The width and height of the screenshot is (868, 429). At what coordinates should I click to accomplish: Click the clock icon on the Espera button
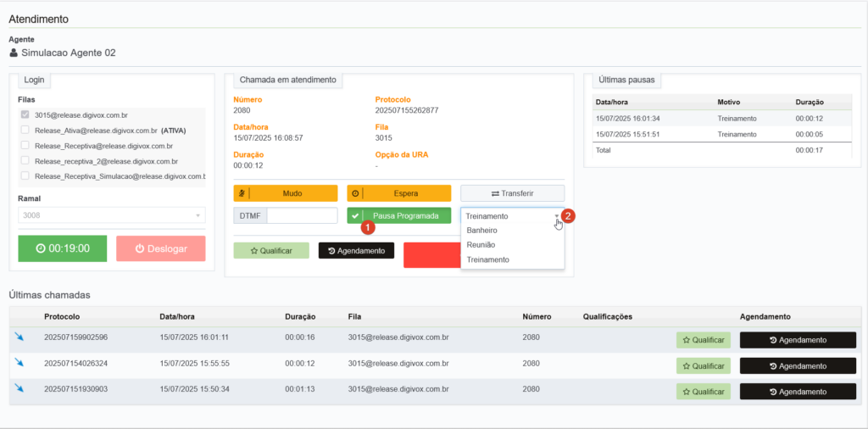pyautogui.click(x=355, y=194)
